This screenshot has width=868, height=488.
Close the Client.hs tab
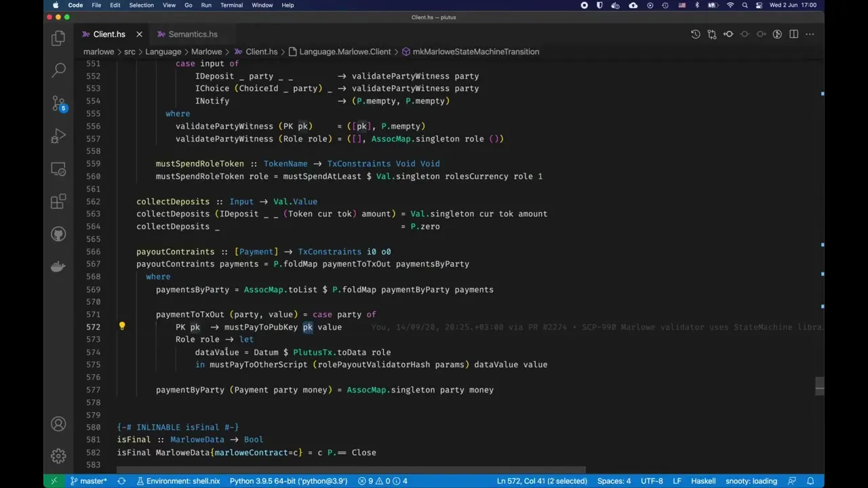tap(139, 34)
